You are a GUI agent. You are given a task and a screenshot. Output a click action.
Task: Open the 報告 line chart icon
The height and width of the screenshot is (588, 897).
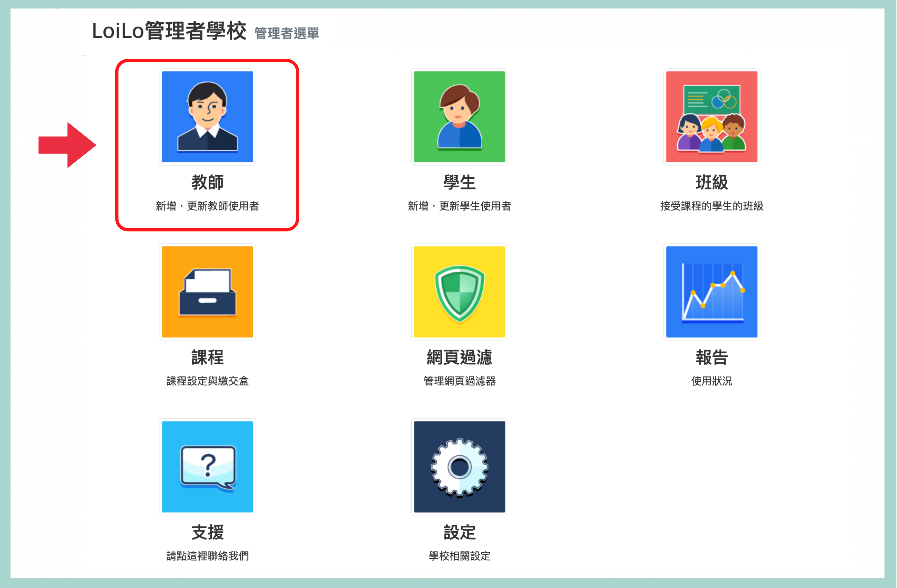tap(711, 292)
